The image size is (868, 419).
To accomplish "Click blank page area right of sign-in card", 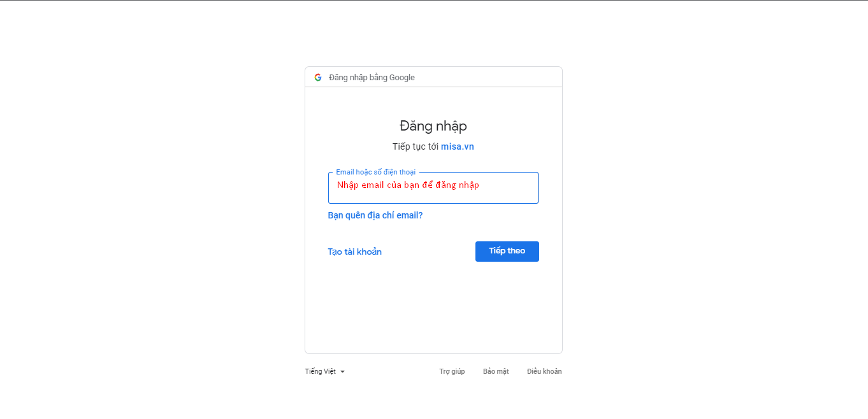I will [x=714, y=210].
